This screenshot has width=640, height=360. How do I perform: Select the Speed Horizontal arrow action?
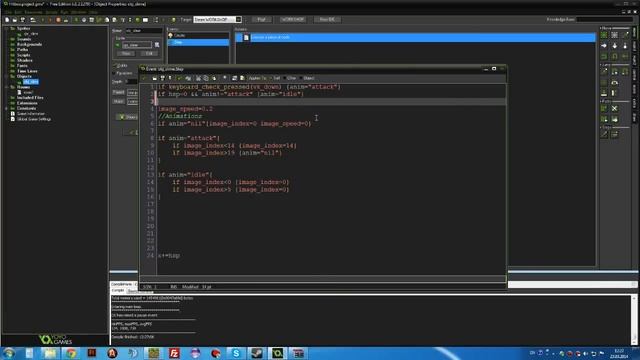604,46
